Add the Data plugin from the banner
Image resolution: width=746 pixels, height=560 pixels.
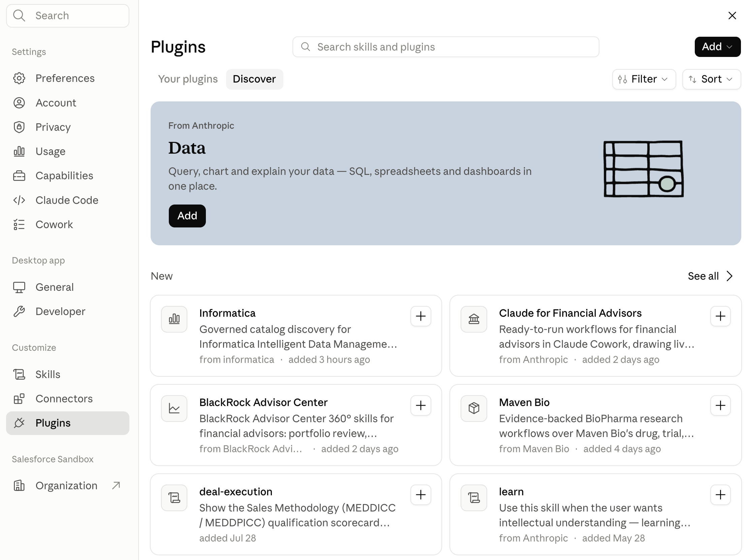click(x=187, y=216)
